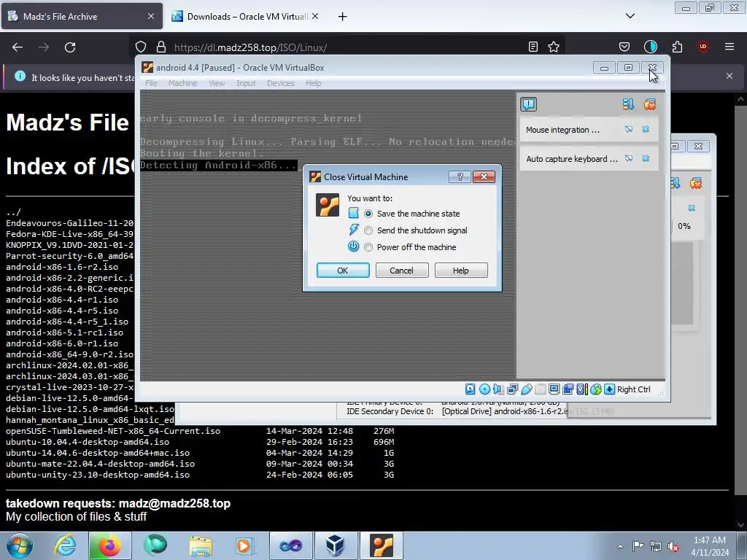
Task: Click openSUSE-Tumbleweed-NET-x86_64-Current.iso link
Action: click(113, 431)
